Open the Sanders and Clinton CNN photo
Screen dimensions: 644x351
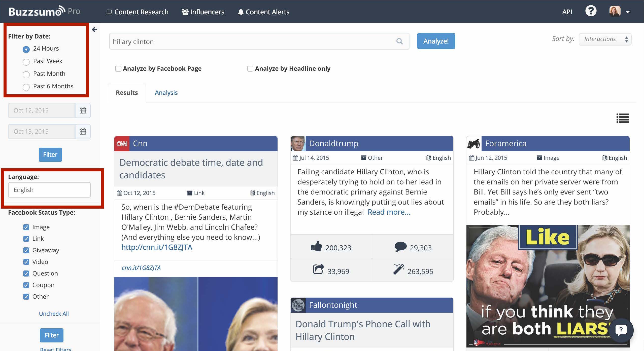(x=196, y=314)
